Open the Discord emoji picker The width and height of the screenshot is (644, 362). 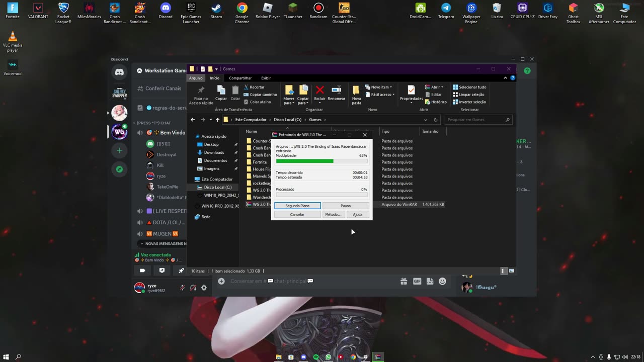click(442, 281)
